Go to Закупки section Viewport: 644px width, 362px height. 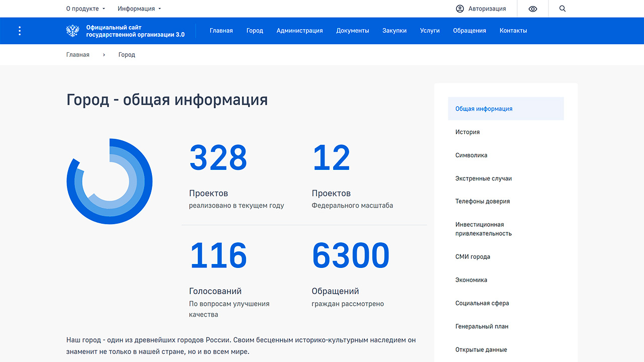pos(394,31)
